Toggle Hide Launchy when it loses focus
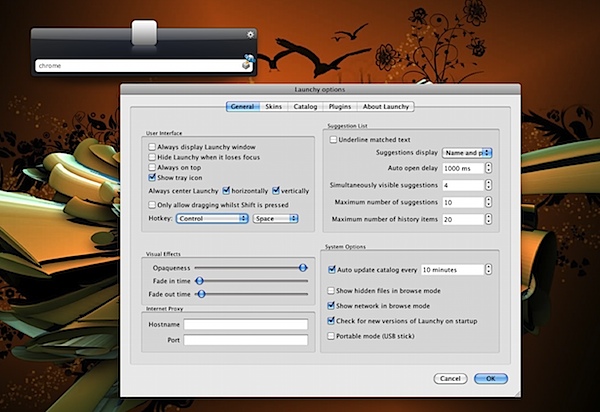 152,157
